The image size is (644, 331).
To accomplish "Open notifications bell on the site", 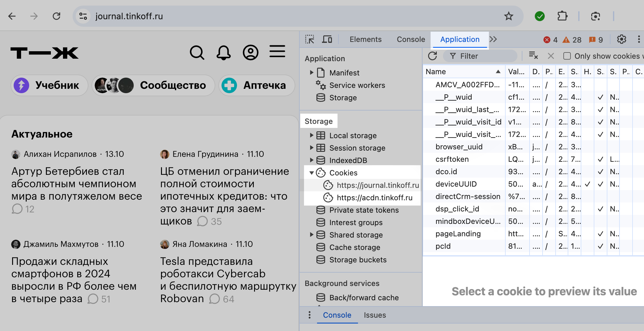I will point(224,52).
